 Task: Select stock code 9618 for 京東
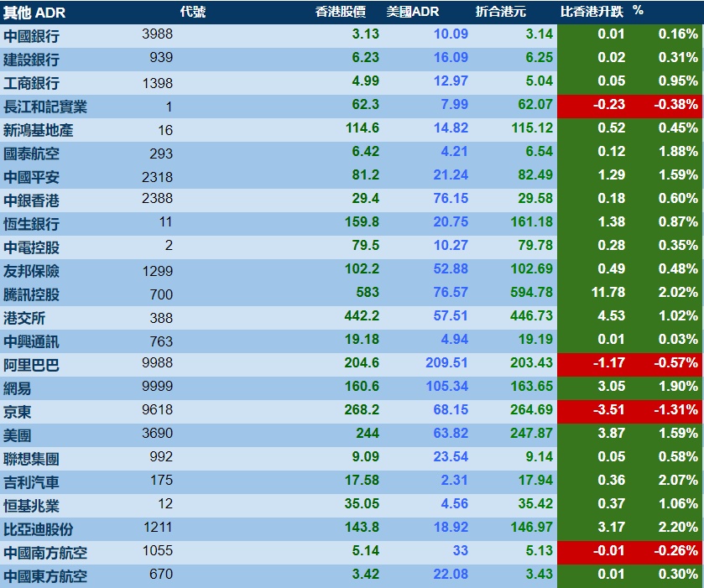pyautogui.click(x=157, y=409)
